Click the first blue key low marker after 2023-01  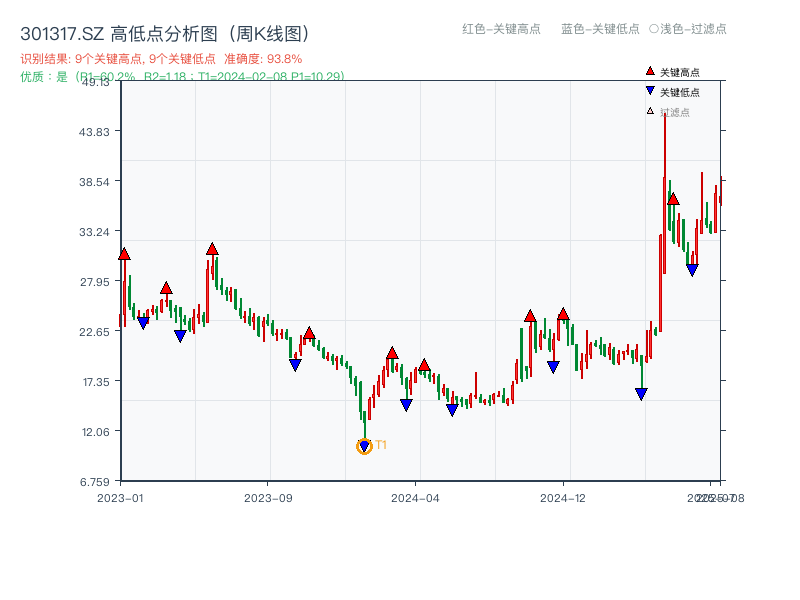(143, 323)
